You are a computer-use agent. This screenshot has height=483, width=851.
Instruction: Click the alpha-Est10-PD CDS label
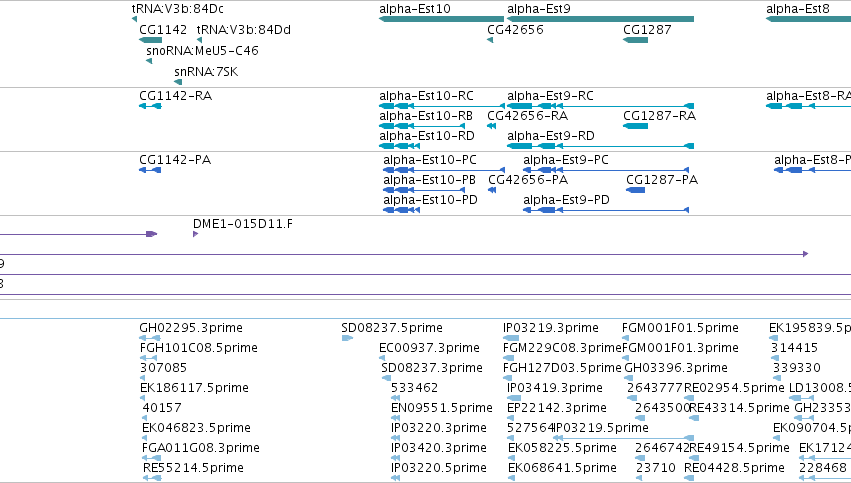[x=430, y=200]
